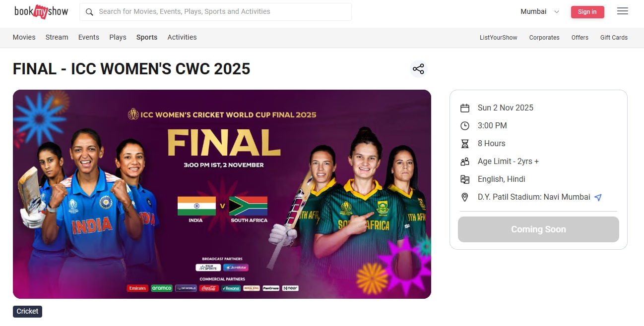The height and width of the screenshot is (326, 644).
Task: Click the chevron next to Mumbai
Action: point(556,12)
